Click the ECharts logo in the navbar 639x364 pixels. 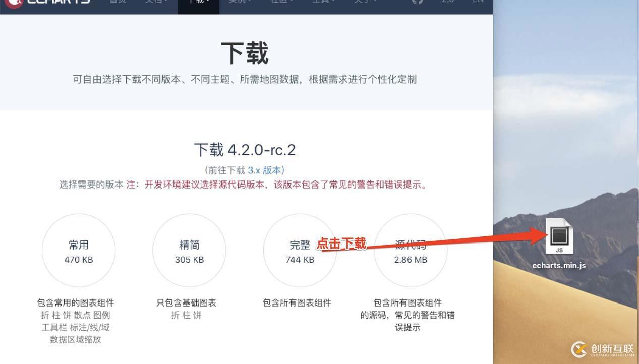[48, 3]
